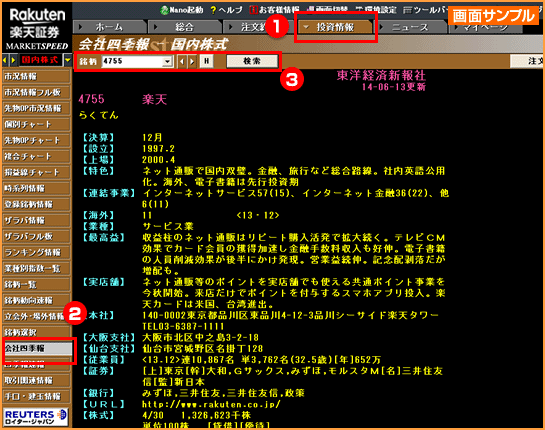Click the left yellow arrow beside 国内株式
The width and height of the screenshot is (545, 430).
[x=5, y=60]
